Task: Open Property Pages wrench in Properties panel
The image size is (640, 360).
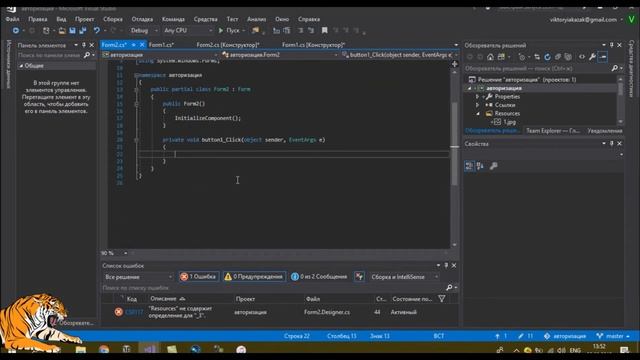Action: pos(493,166)
